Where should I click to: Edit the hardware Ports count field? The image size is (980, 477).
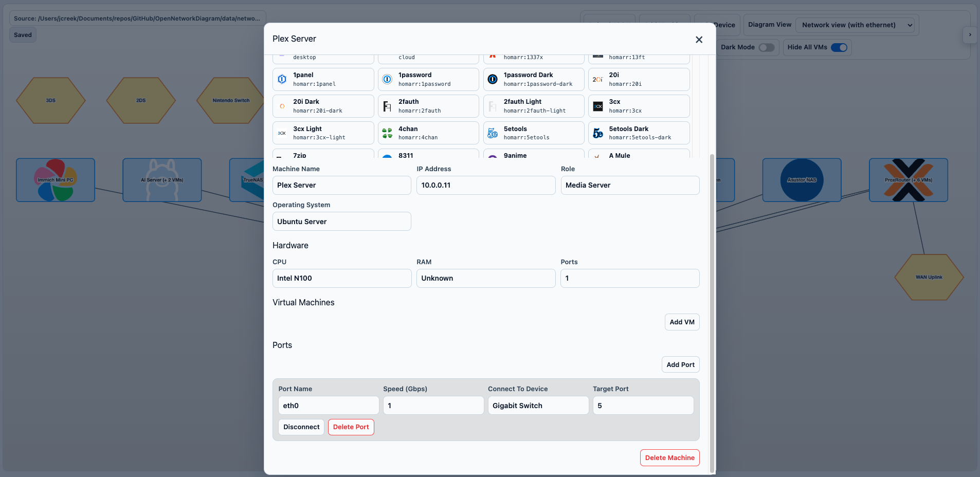tap(630, 278)
